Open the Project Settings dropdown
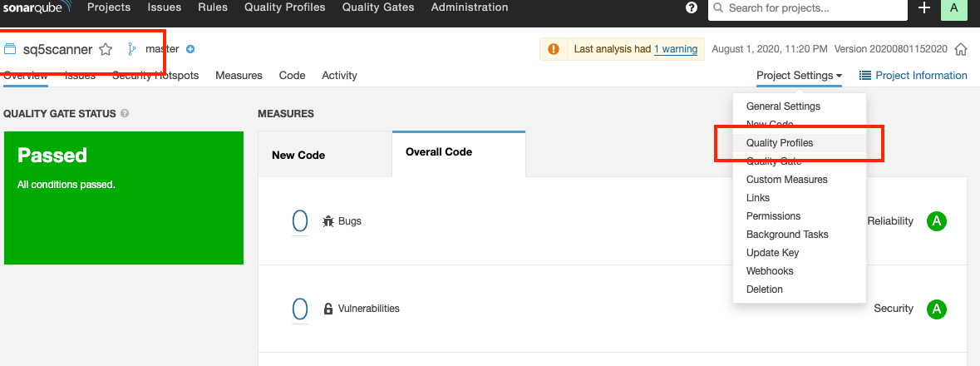This screenshot has height=366, width=980. pyautogui.click(x=799, y=76)
